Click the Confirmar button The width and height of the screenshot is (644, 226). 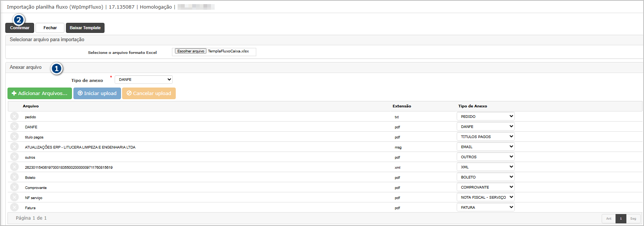point(20,28)
